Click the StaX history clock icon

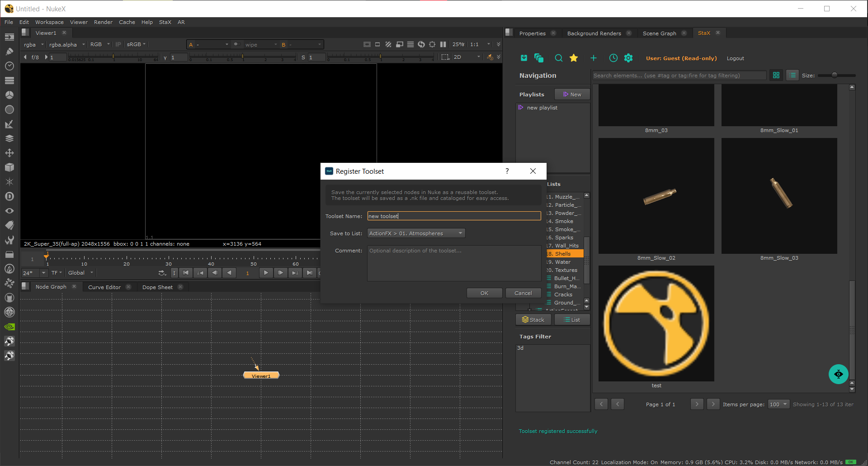point(613,58)
